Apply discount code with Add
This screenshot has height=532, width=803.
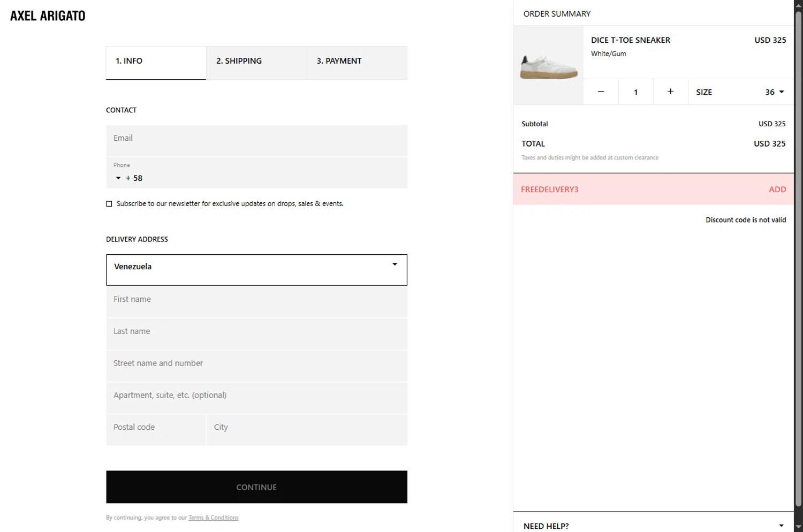[x=777, y=189]
